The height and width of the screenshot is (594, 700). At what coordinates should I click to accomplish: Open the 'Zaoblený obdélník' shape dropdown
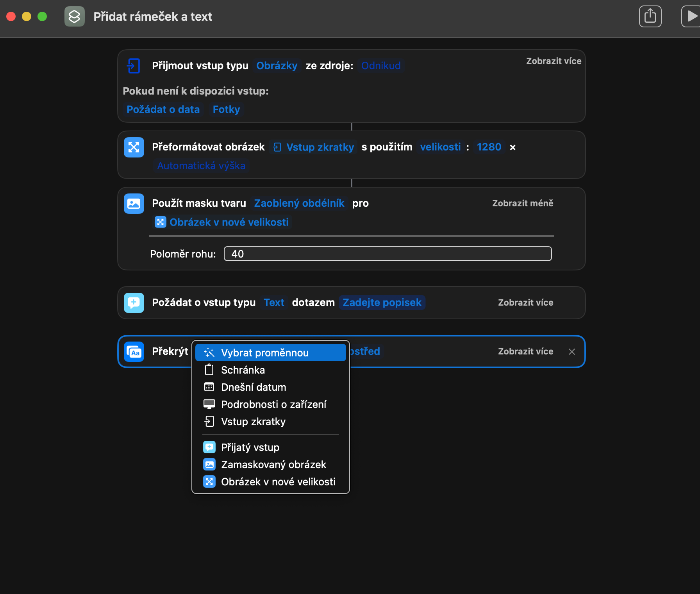click(299, 203)
